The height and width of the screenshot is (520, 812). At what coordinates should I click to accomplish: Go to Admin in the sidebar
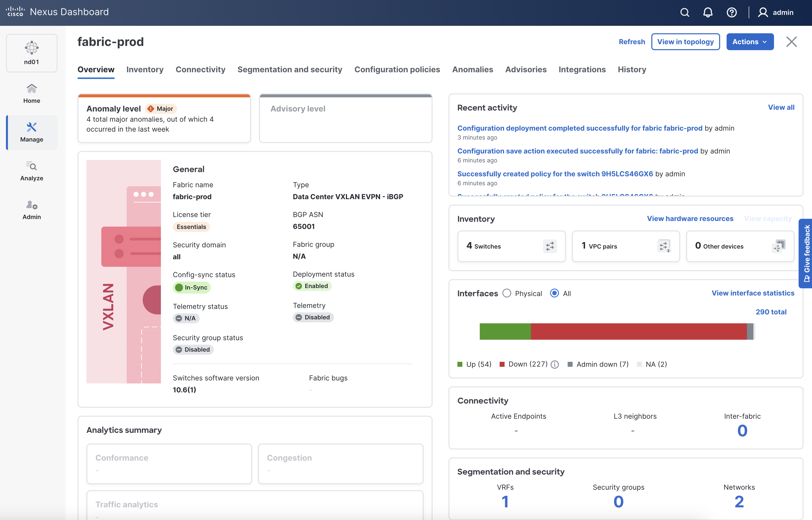(x=31, y=210)
